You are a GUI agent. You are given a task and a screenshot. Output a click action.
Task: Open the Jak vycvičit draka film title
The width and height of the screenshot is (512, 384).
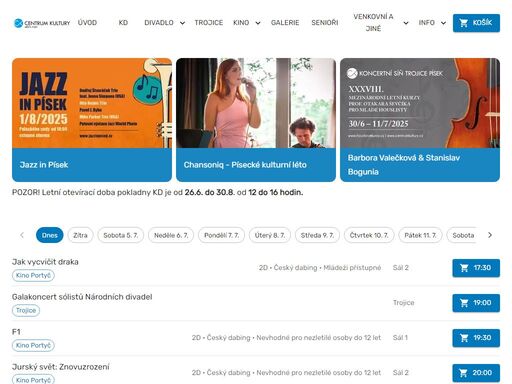point(45,262)
